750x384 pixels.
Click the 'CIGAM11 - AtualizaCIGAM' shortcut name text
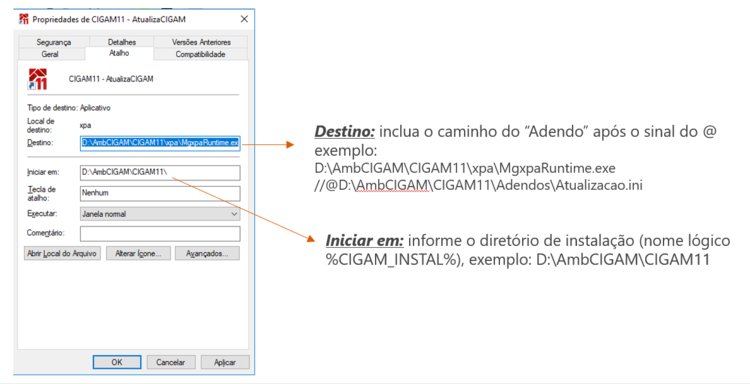point(111,79)
